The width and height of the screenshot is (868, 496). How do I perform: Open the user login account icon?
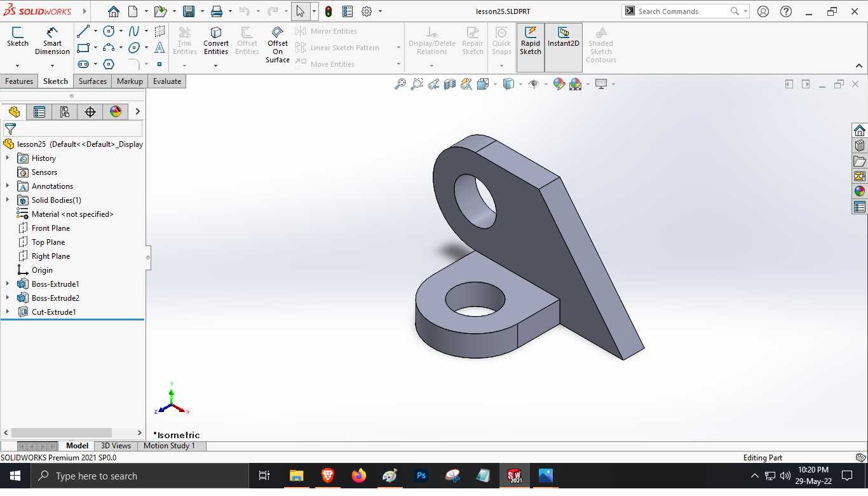point(763,11)
